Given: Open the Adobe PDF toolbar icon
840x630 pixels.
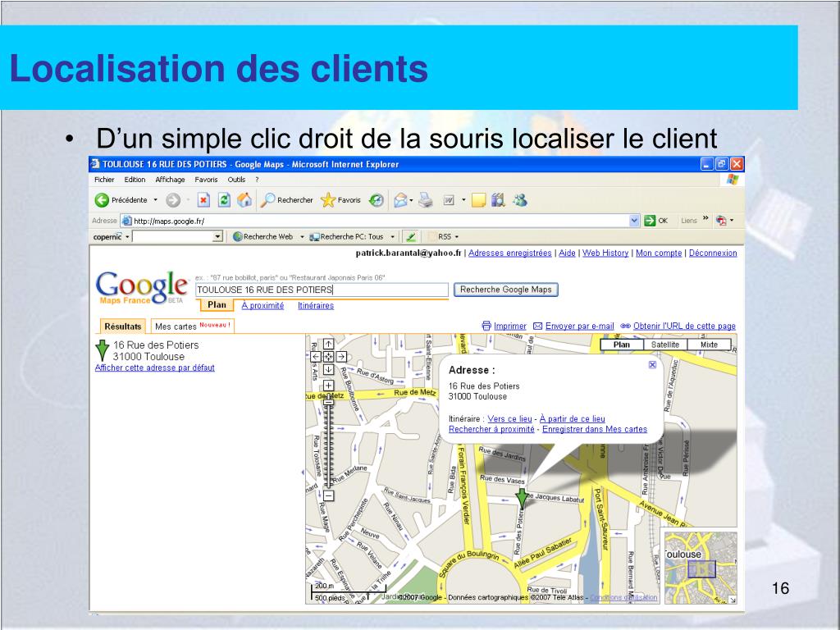Looking at the screenshot, I should 722,221.
